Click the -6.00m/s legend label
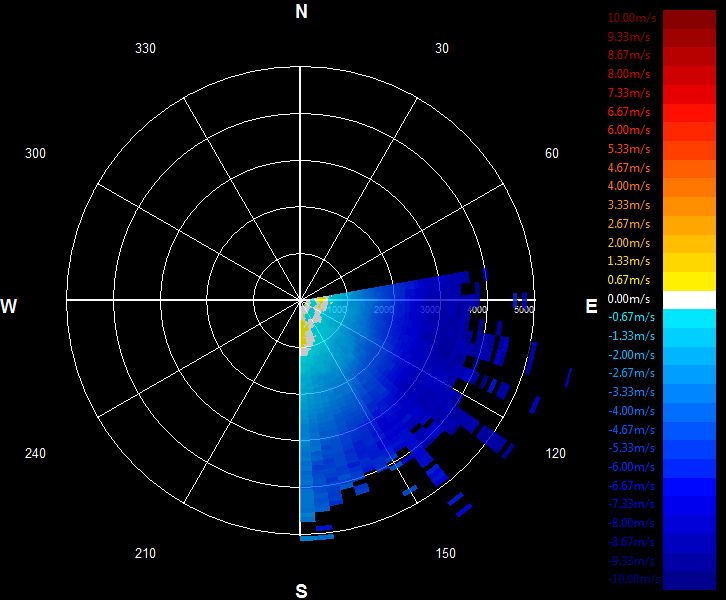This screenshot has height=600, width=726. pyautogui.click(x=631, y=467)
